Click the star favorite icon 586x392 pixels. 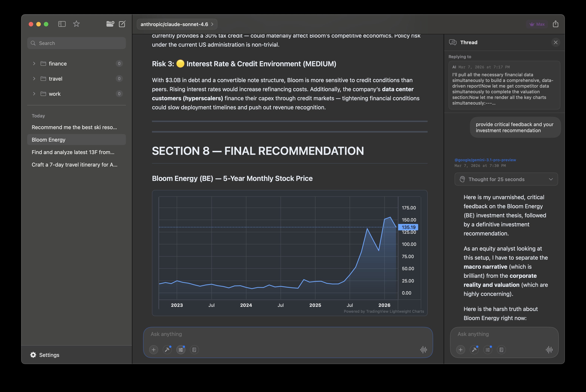click(76, 24)
